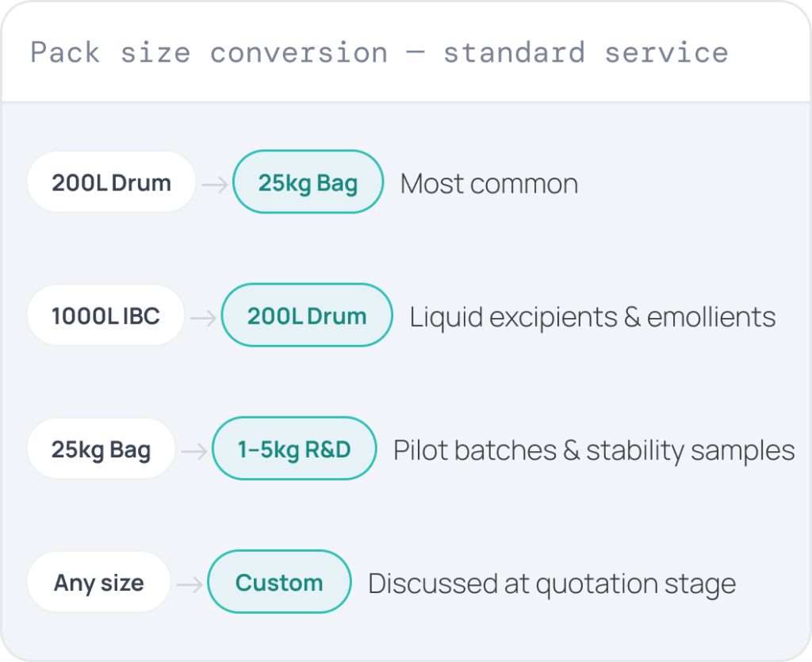Click the Pack size conversion header title
Screen dimensions: 812x662
pyautogui.click(x=380, y=53)
